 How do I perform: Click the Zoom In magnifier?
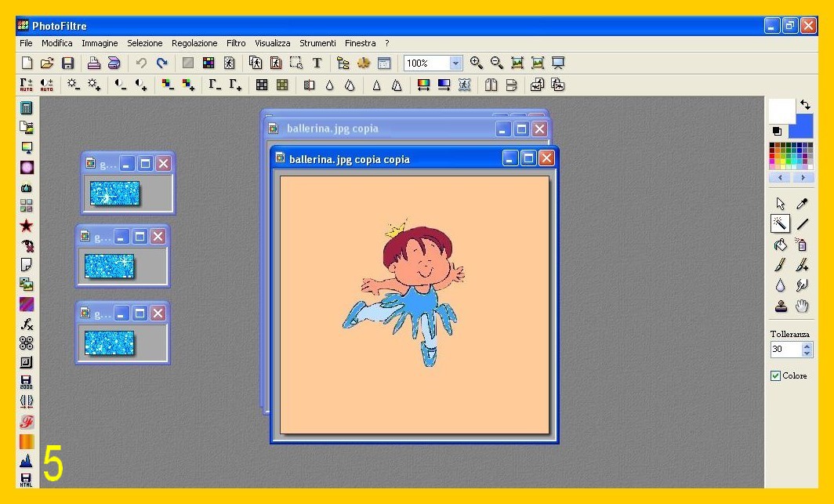click(x=477, y=63)
